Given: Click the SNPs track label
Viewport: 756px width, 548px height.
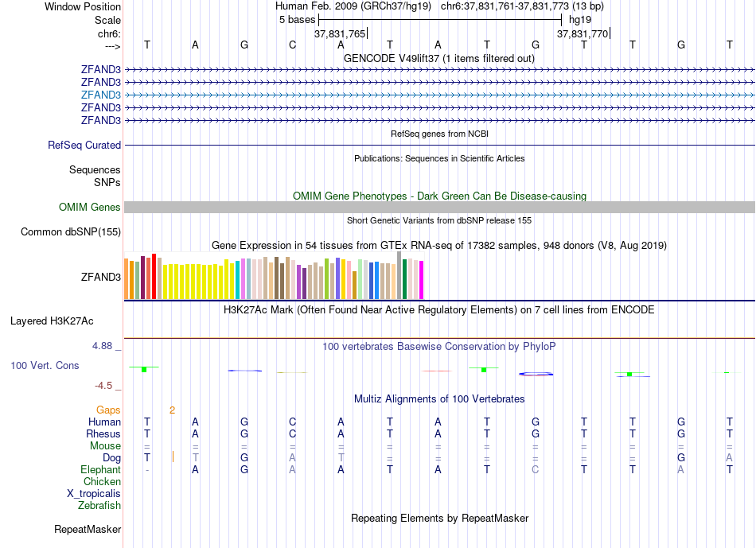Looking at the screenshot, I should pyautogui.click(x=107, y=182).
